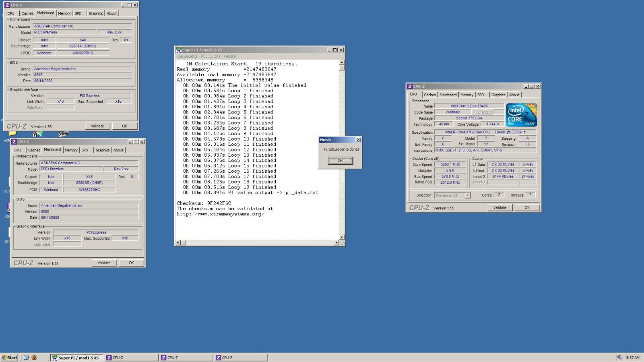Switch to Graphics tab in right CPU-Z window
Screen dimensions: 644x362
tap(498, 95)
